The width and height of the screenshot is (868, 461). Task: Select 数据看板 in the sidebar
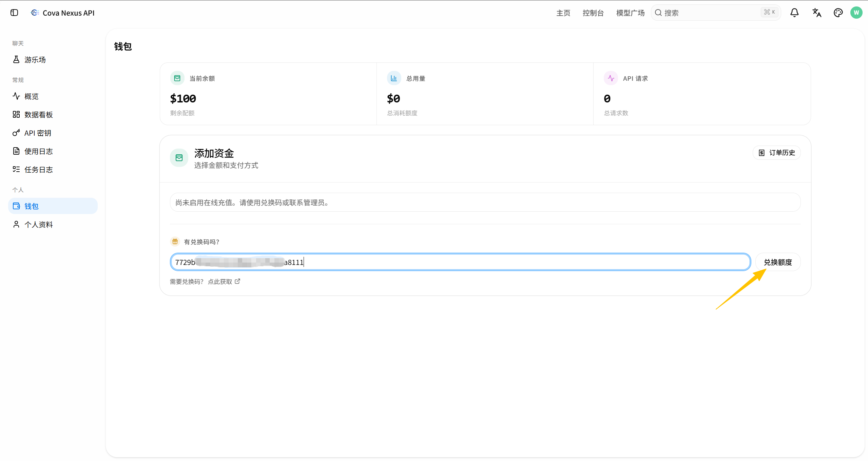[x=53, y=115]
